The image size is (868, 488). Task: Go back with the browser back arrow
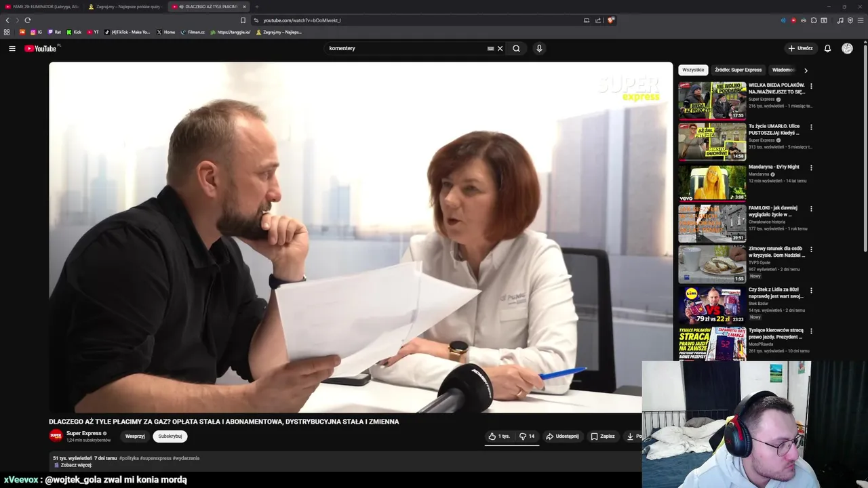click(7, 20)
